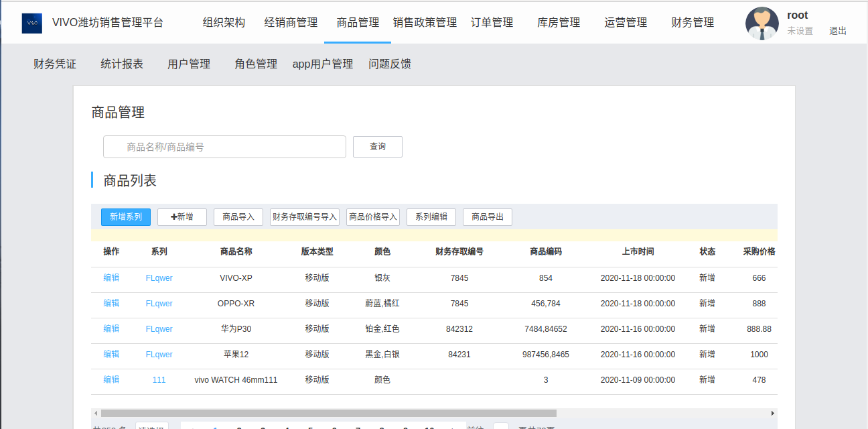Go to the 统计报表 menu item
The height and width of the screenshot is (429, 868).
[122, 64]
